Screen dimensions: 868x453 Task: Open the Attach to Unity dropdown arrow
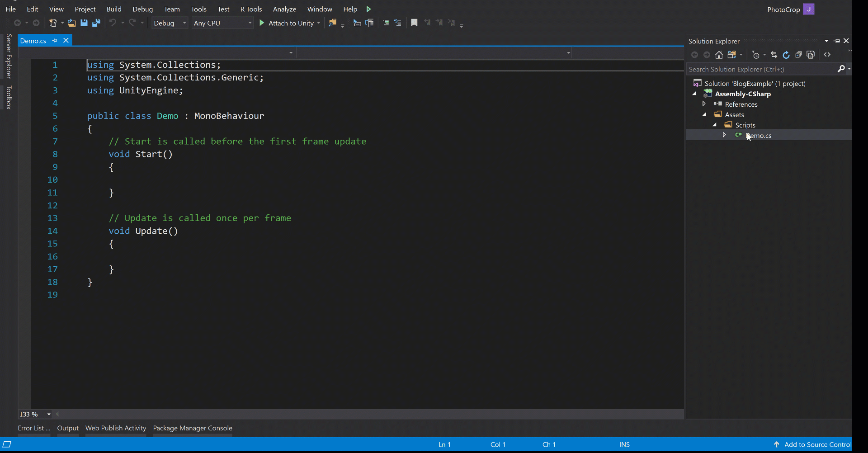[319, 23]
